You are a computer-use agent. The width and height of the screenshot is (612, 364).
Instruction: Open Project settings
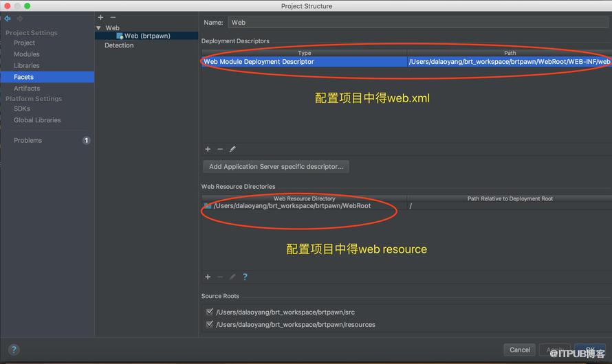[x=24, y=43]
